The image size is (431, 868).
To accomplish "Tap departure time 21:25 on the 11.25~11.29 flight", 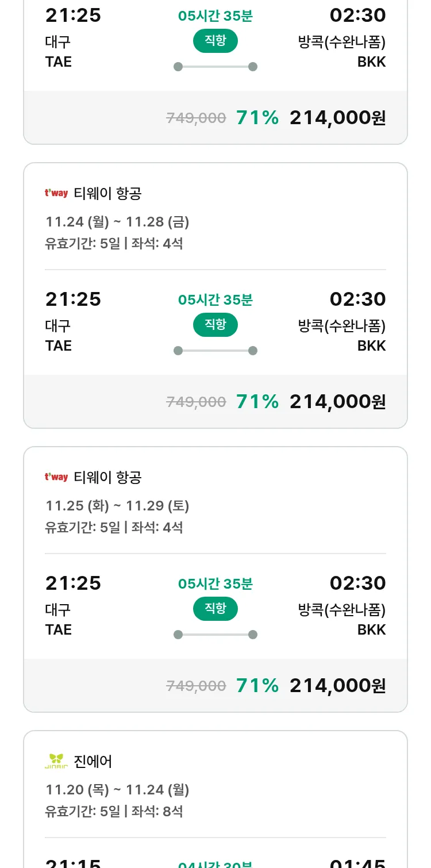I will (x=73, y=583).
